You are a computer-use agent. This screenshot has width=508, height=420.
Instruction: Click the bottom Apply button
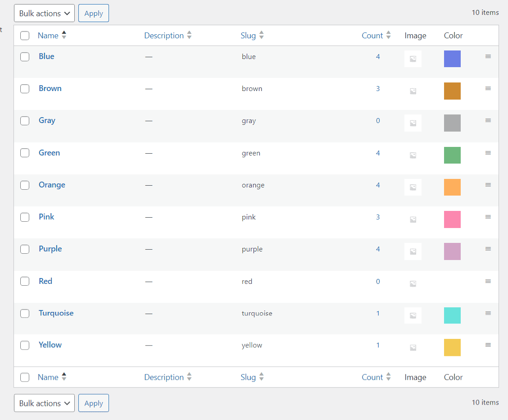pyautogui.click(x=94, y=403)
